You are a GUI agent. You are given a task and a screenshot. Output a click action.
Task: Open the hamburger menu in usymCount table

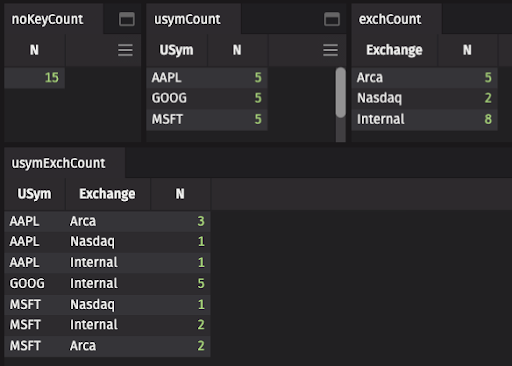pos(330,50)
